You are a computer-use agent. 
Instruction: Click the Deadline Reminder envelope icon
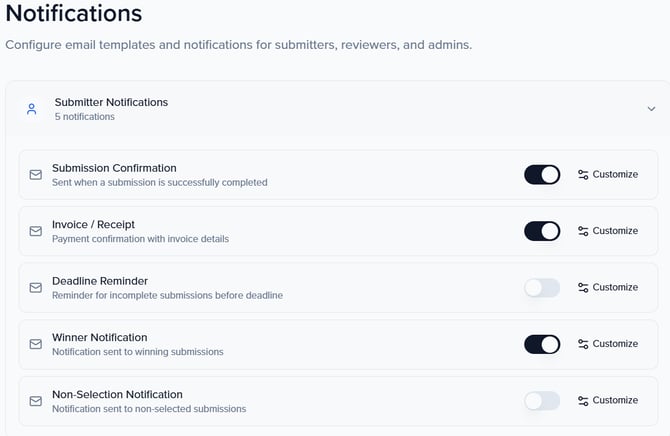coord(36,288)
